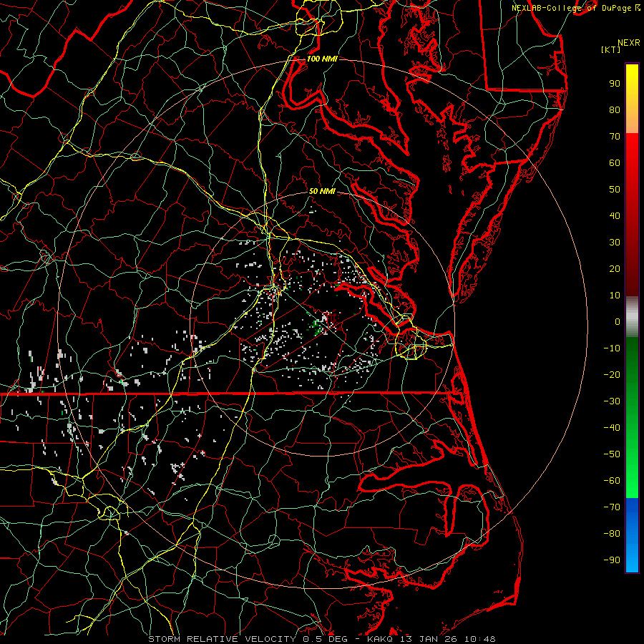Click the -90 scale value
This screenshot has height=644, width=644.
pyautogui.click(x=612, y=560)
